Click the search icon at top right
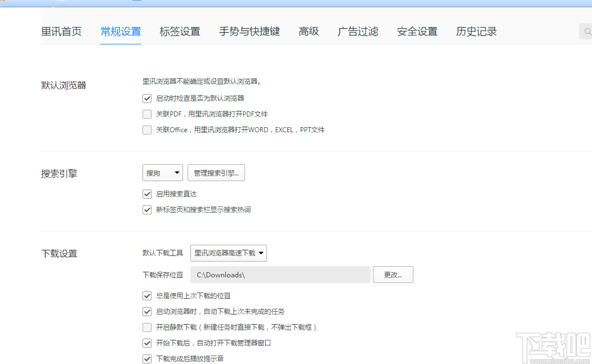Image resolution: width=592 pixels, height=364 pixels. 586,32
